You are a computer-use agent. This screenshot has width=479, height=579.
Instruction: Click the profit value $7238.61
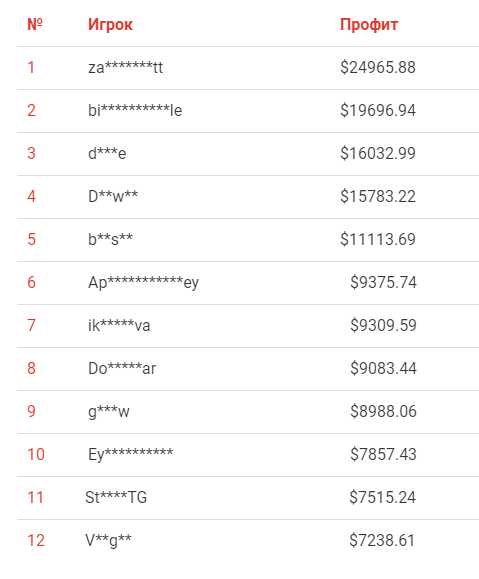pos(382,541)
